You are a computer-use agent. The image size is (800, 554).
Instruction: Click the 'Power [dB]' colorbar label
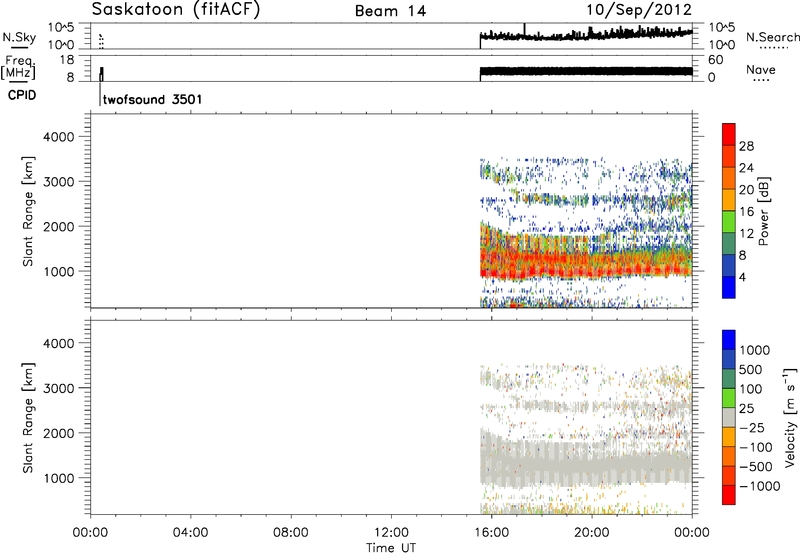pyautogui.click(x=763, y=211)
